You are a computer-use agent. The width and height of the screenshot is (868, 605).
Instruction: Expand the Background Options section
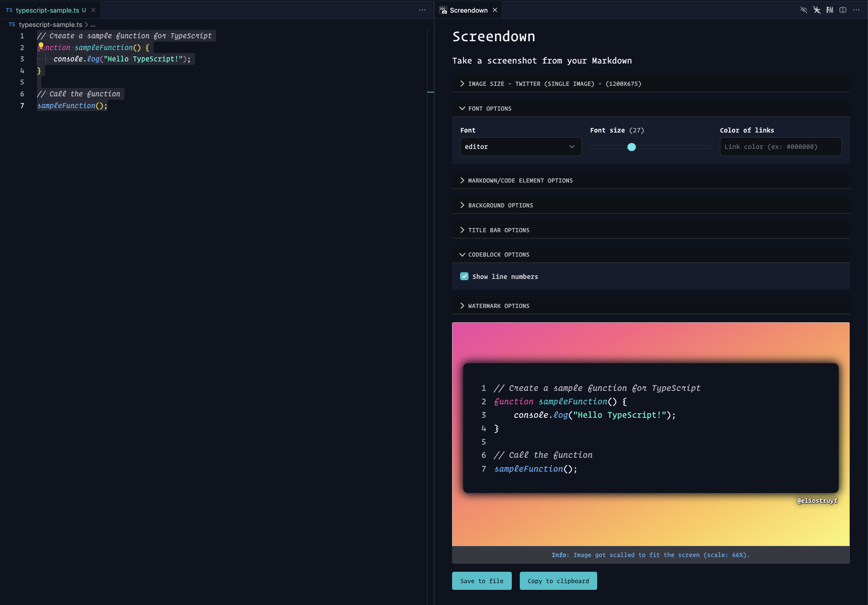[x=500, y=205]
